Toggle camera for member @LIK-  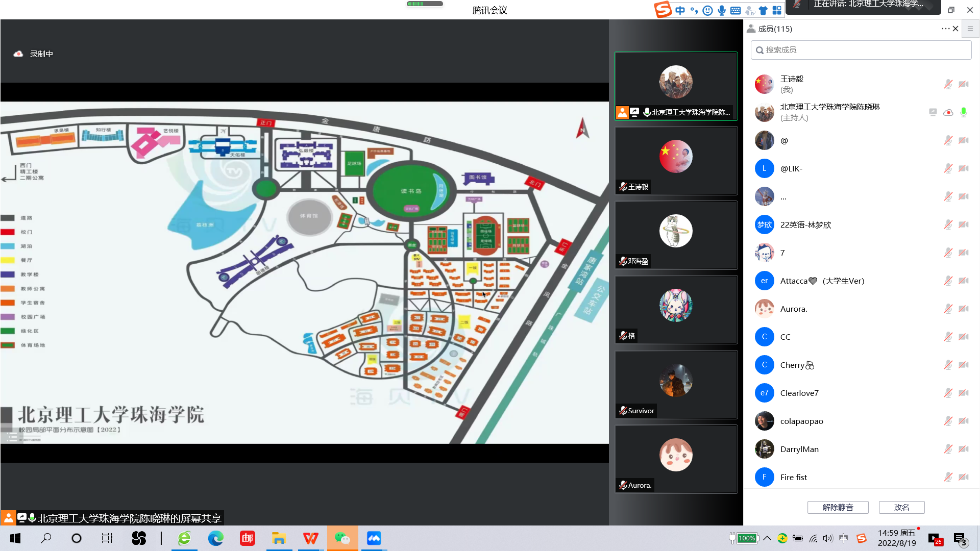point(964,168)
